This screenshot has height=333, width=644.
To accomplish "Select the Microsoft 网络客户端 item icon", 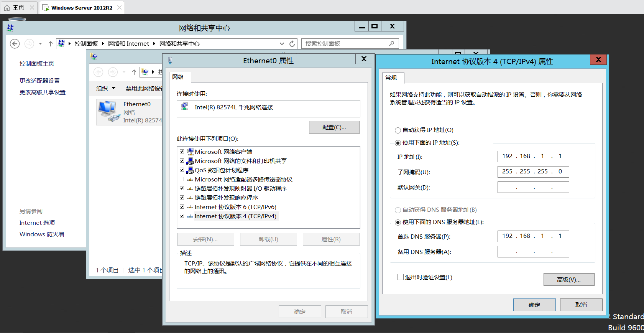I will point(190,152).
